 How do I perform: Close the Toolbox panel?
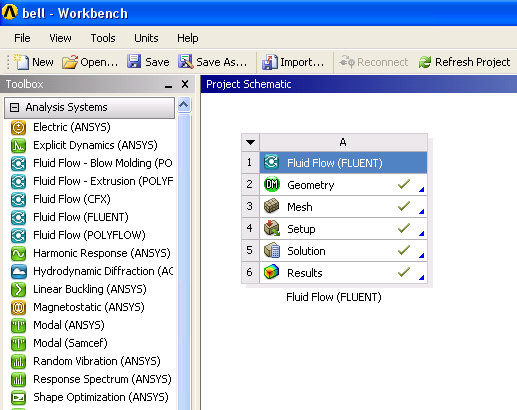tap(185, 84)
